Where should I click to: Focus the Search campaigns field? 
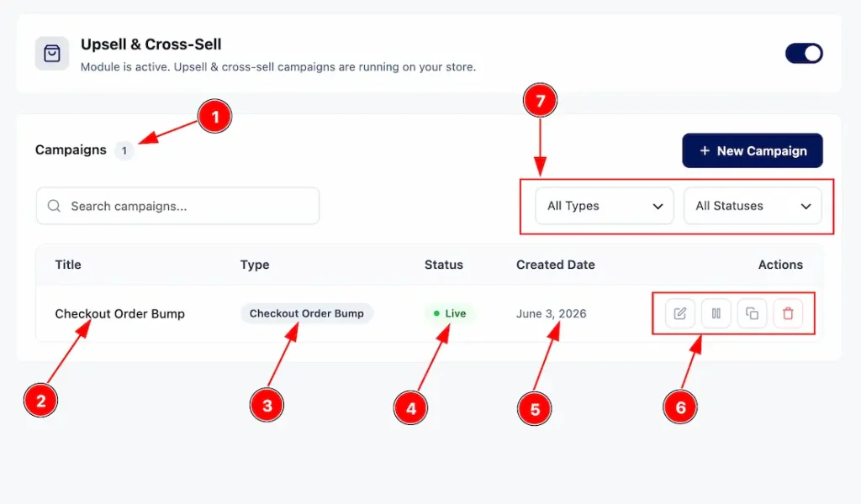pyautogui.click(x=178, y=206)
